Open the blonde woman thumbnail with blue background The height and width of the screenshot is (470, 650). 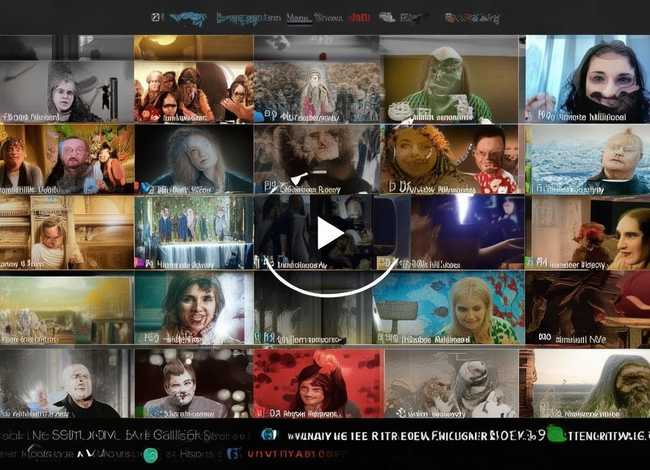(x=453, y=308)
